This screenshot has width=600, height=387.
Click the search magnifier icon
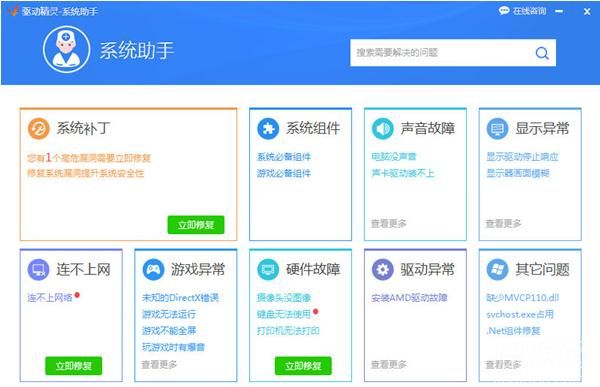click(542, 53)
